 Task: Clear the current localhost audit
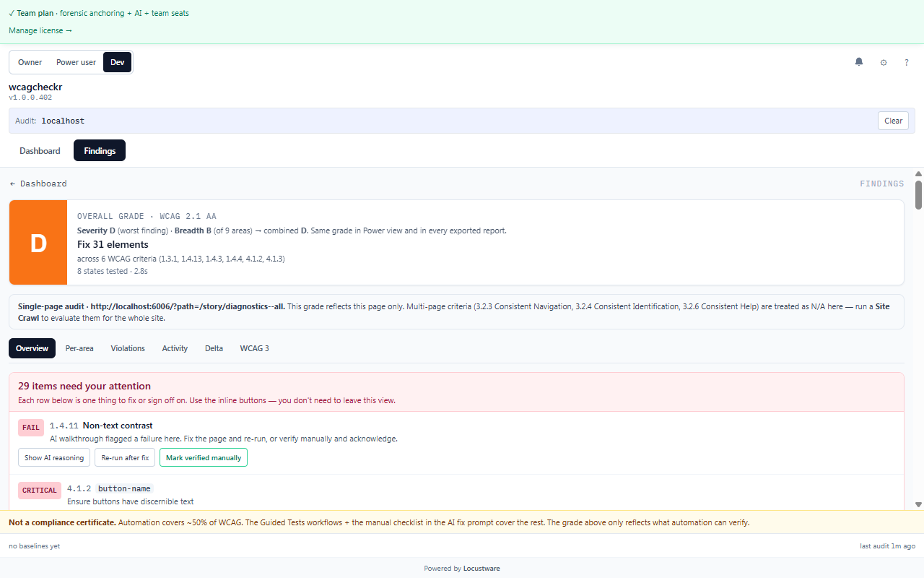[x=894, y=121]
